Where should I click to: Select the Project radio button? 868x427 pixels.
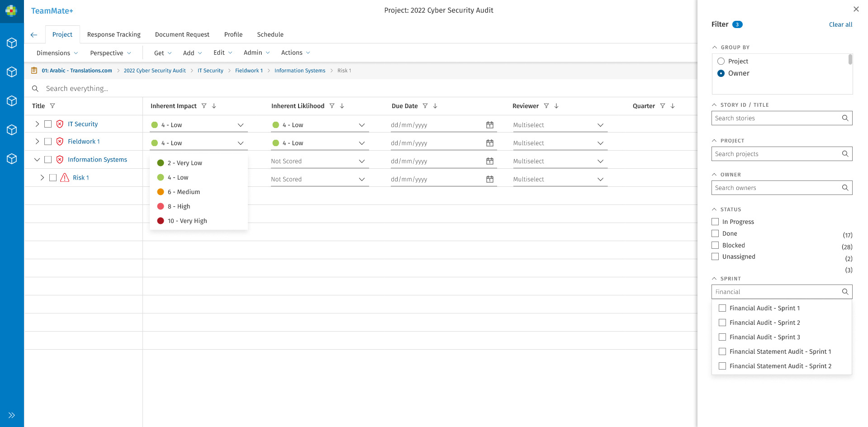721,61
